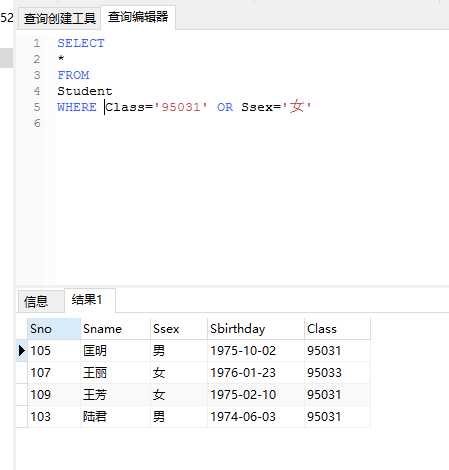
Task: Select cell with Sno 107
Action: (53, 373)
